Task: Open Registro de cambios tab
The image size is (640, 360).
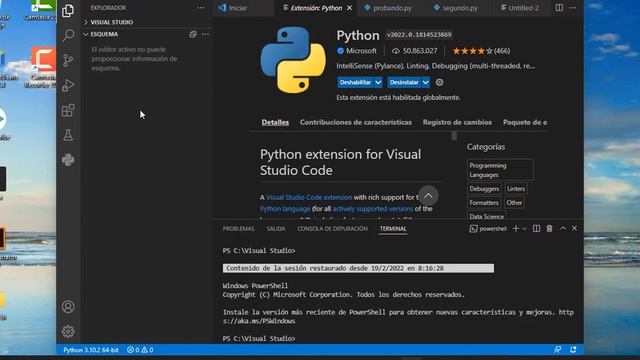Action: click(457, 122)
